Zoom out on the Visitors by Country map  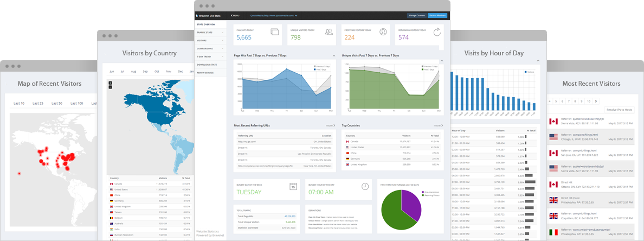click(x=110, y=87)
